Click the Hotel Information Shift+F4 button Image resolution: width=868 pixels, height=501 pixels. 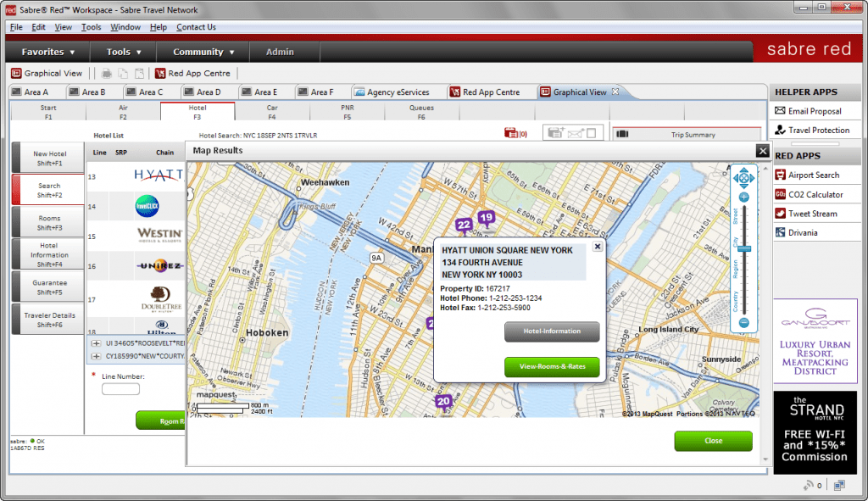pyautogui.click(x=48, y=254)
